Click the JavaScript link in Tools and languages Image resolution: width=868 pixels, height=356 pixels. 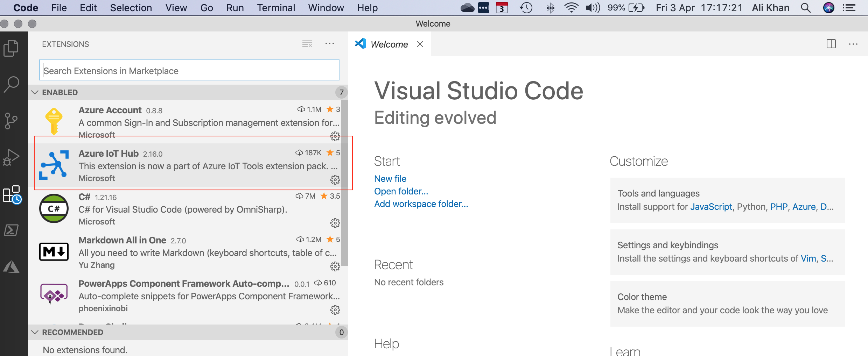(x=711, y=207)
